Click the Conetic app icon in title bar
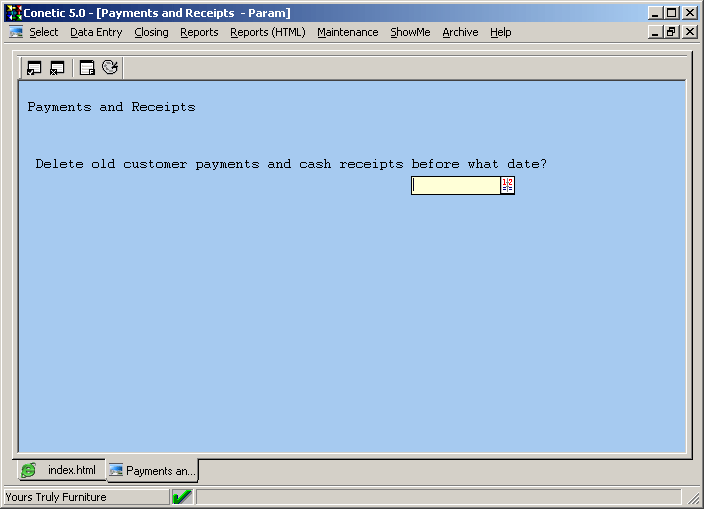The width and height of the screenshot is (704, 509). click(14, 13)
